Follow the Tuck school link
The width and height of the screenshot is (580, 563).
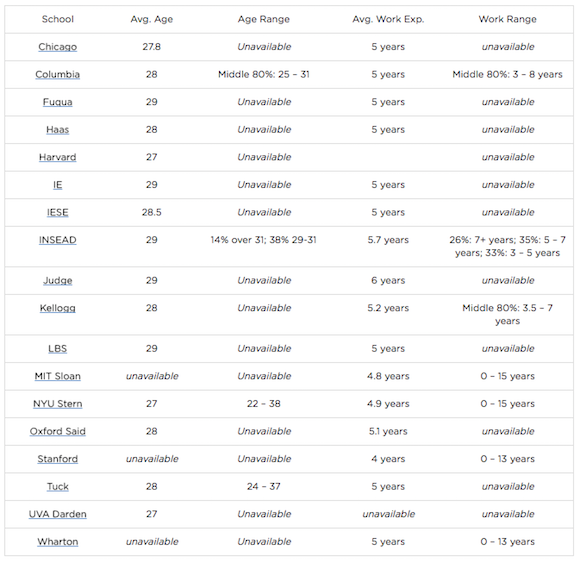[x=58, y=486]
